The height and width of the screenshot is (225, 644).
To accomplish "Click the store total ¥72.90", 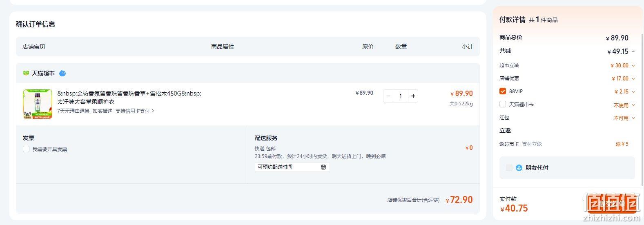I will pyautogui.click(x=459, y=200).
